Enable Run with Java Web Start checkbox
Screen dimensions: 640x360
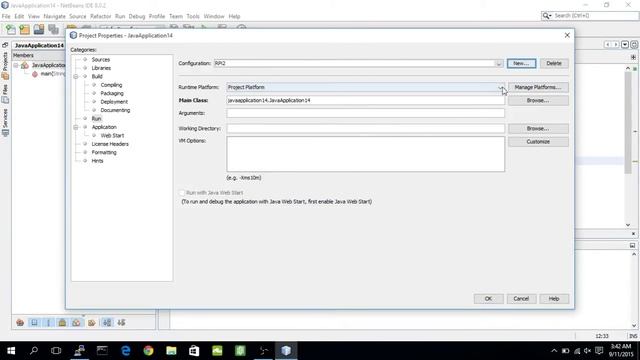point(182,193)
